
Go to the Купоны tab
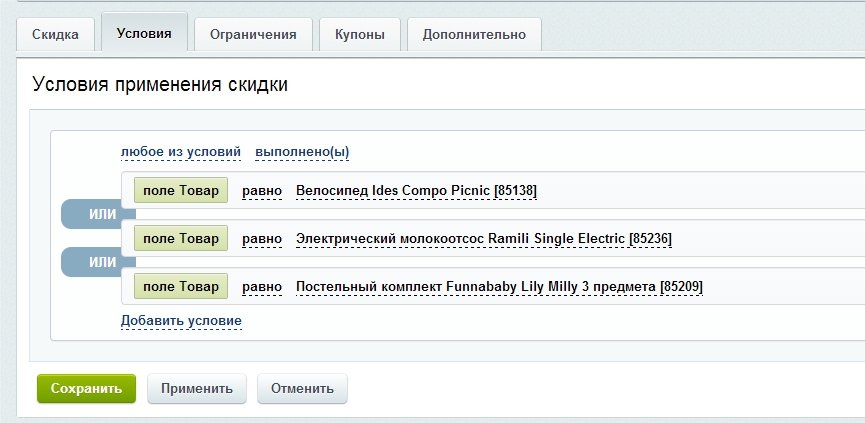click(360, 34)
